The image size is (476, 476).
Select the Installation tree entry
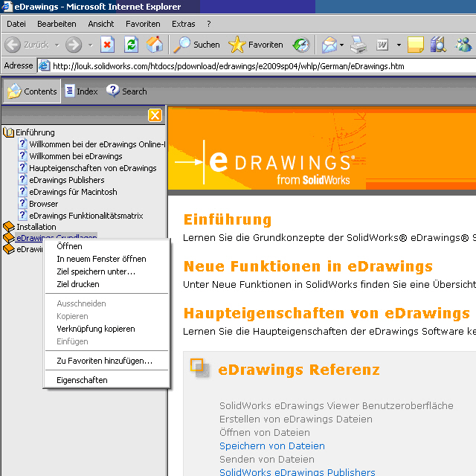point(36,227)
